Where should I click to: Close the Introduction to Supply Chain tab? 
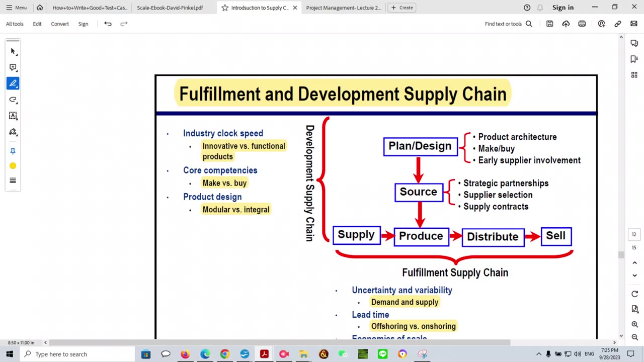(295, 8)
